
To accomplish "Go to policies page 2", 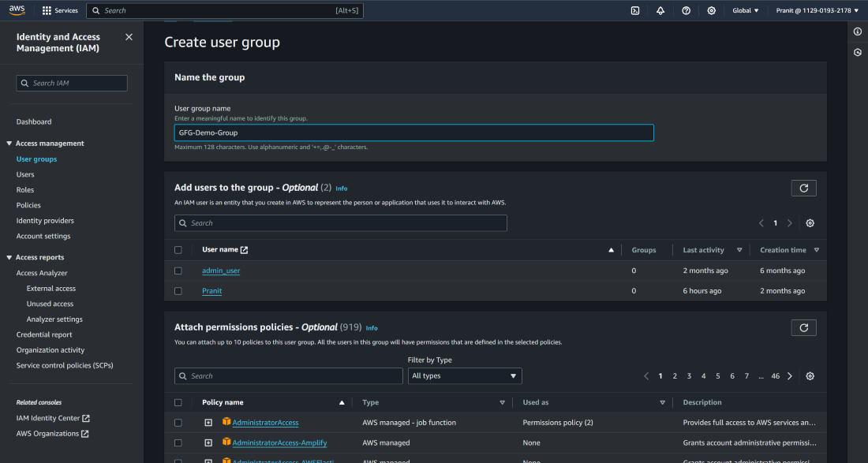I will click(x=675, y=376).
